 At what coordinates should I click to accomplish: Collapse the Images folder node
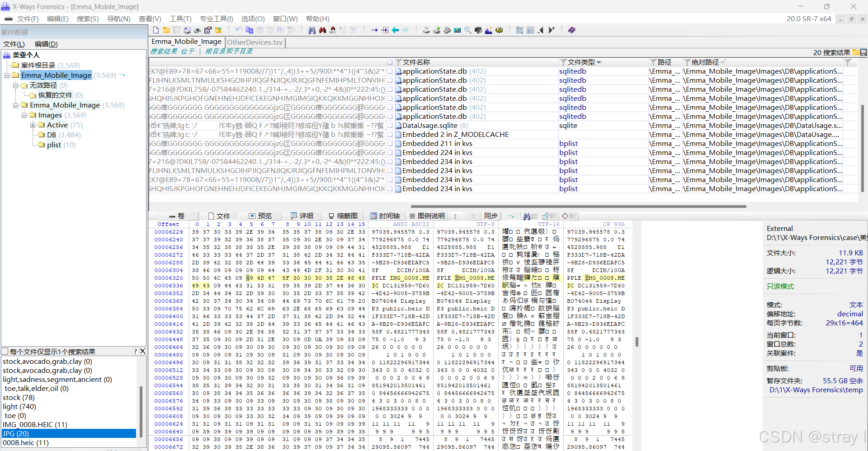point(24,115)
